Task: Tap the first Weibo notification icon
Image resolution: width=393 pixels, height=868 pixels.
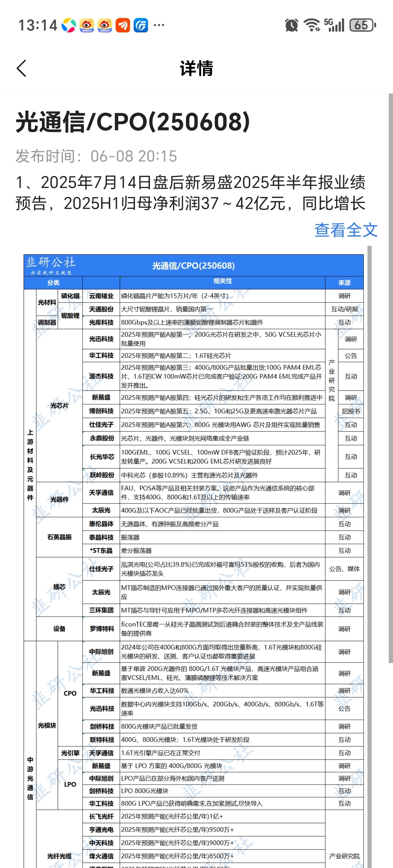Action: pyautogui.click(x=87, y=25)
